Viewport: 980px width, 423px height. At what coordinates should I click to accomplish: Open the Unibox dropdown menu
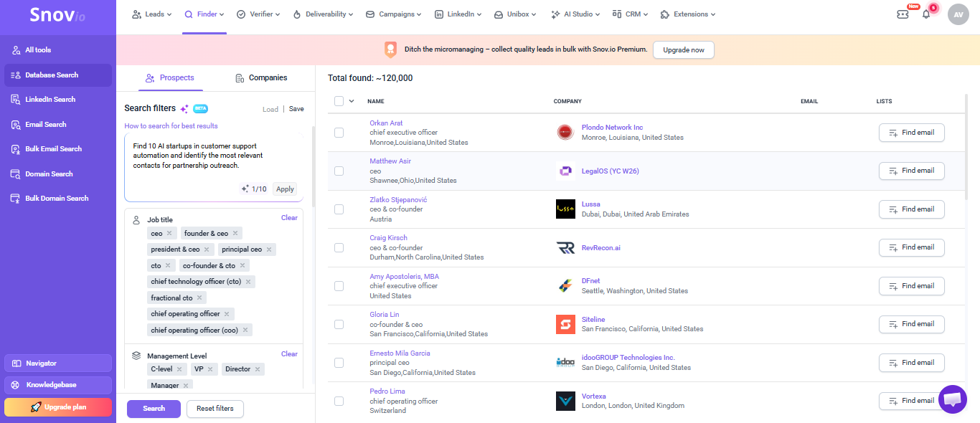pyautogui.click(x=517, y=14)
